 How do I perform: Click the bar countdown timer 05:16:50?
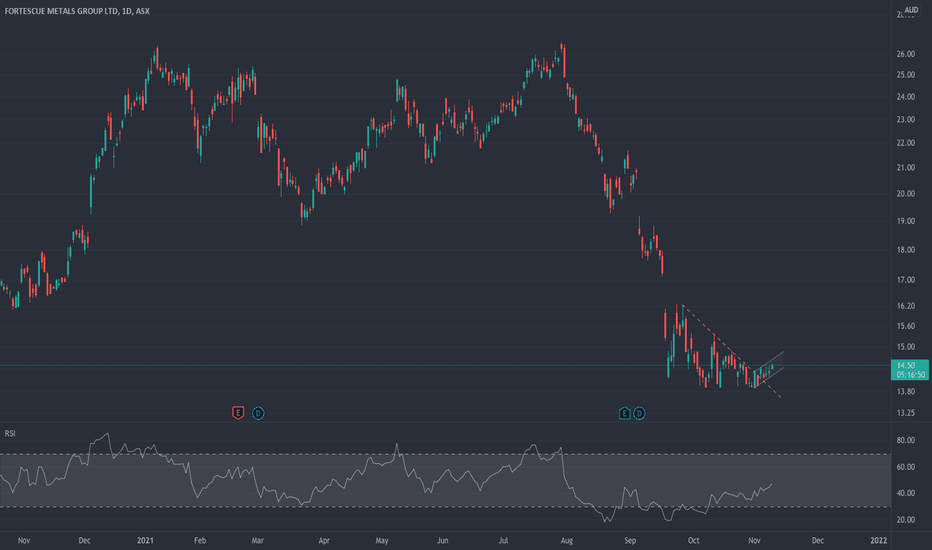[x=909, y=375]
